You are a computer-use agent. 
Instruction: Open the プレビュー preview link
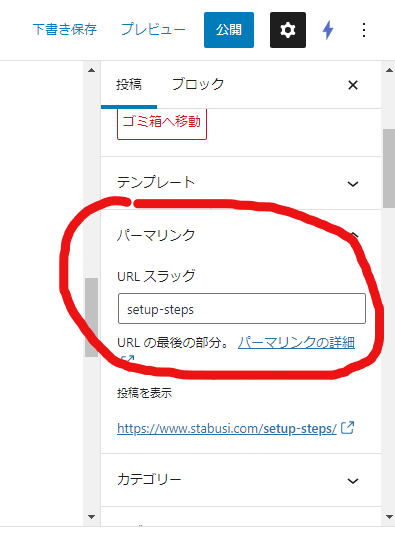tap(153, 30)
